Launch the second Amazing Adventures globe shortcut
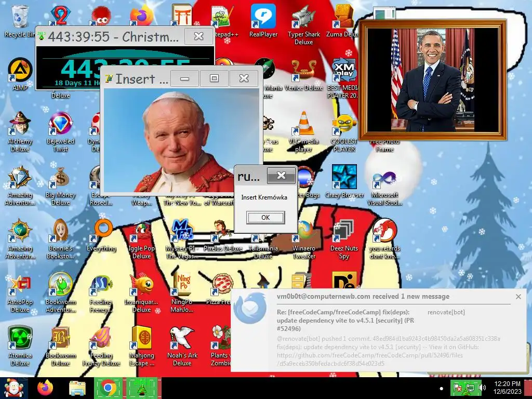Image resolution: width=532 pixels, height=399 pixels. pyautogui.click(x=20, y=239)
